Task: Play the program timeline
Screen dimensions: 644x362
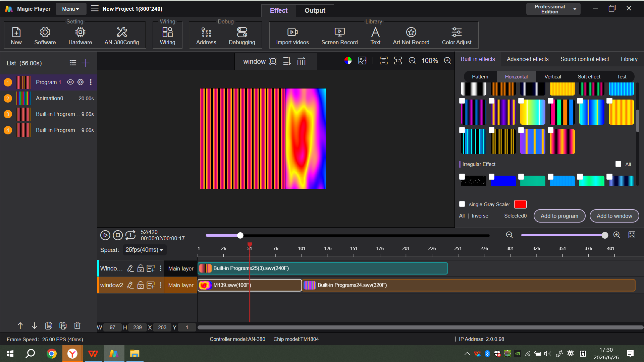Action: (x=105, y=235)
